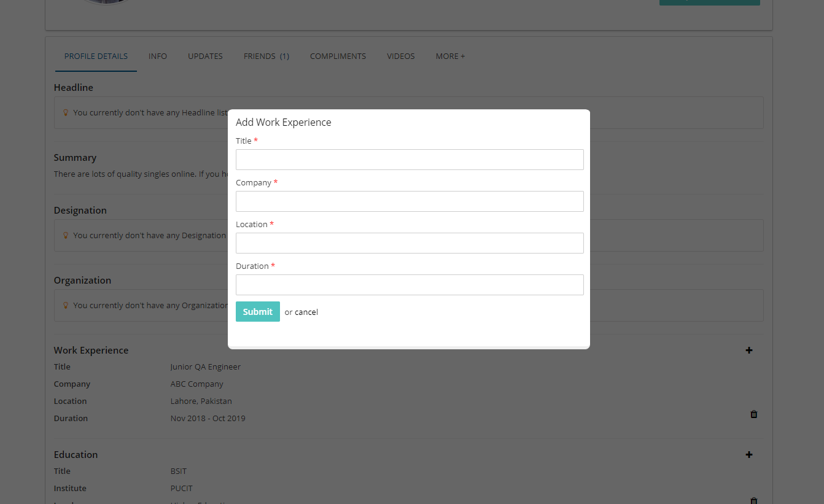This screenshot has height=504, width=824.
Task: Open the UPDATES tab
Action: click(x=205, y=56)
